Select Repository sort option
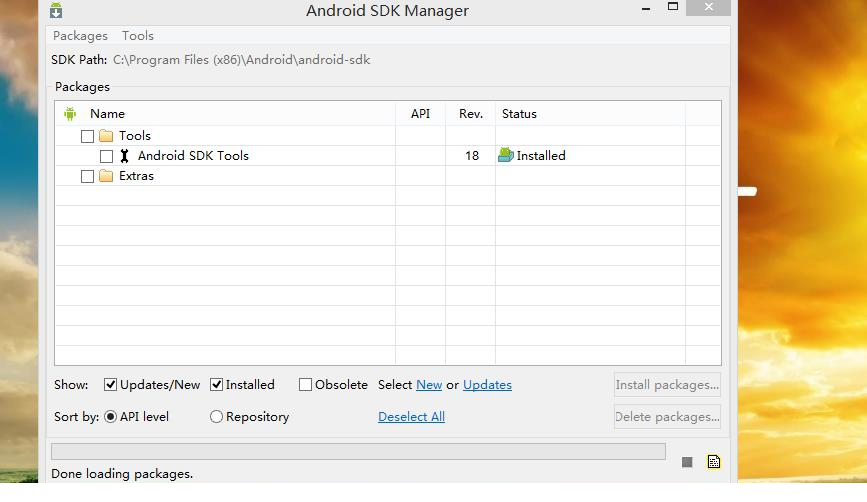This screenshot has height=502, width=867. tap(216, 417)
